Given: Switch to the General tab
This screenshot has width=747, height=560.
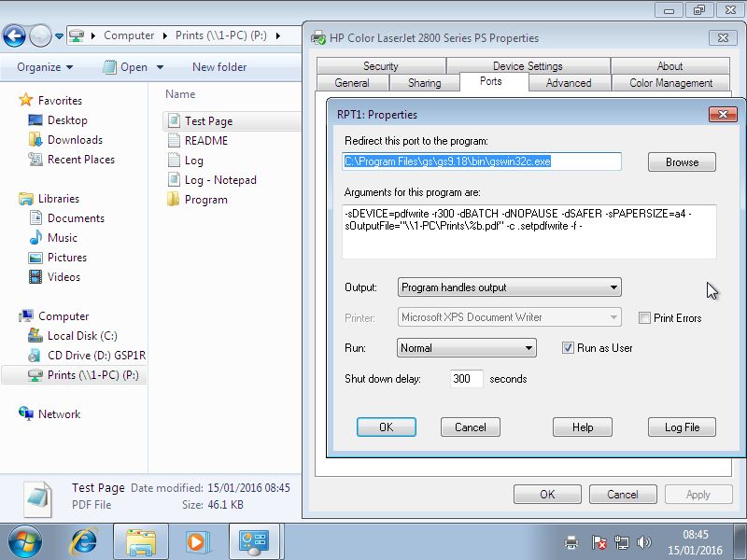Looking at the screenshot, I should pyautogui.click(x=352, y=83).
